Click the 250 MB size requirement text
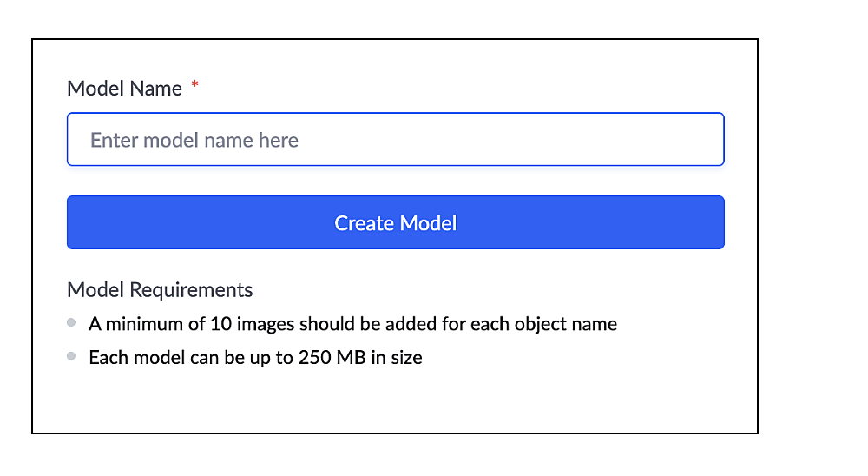The height and width of the screenshot is (476, 868). point(255,357)
